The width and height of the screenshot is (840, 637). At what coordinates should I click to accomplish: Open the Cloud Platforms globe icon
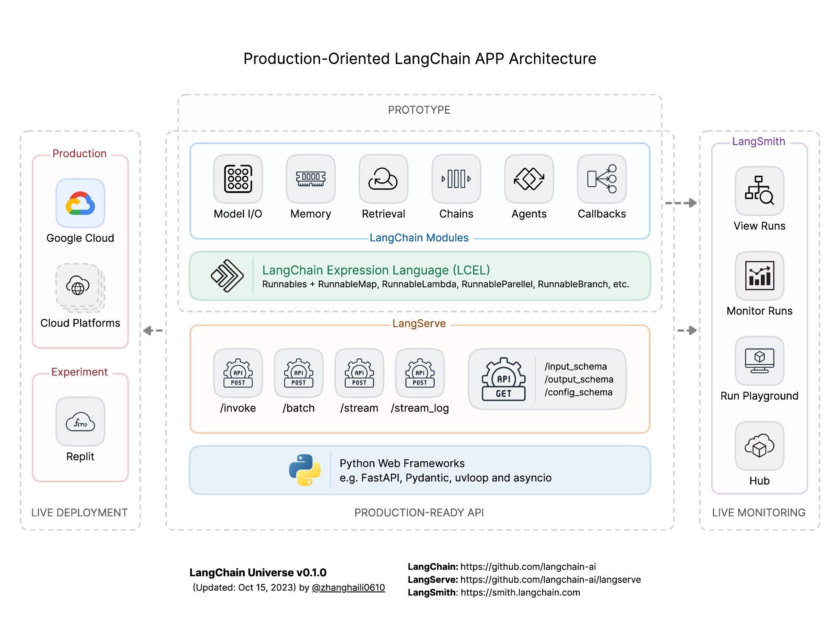pyautogui.click(x=79, y=286)
